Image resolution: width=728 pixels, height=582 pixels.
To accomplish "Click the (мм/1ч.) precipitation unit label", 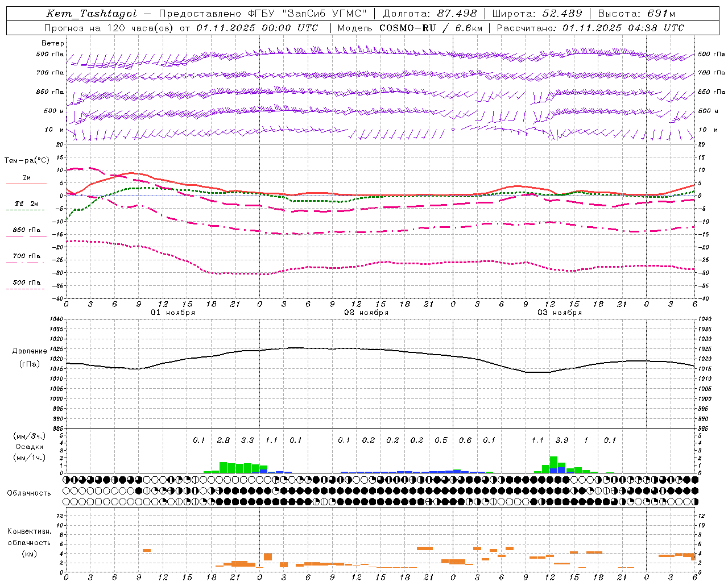I will click(30, 458).
